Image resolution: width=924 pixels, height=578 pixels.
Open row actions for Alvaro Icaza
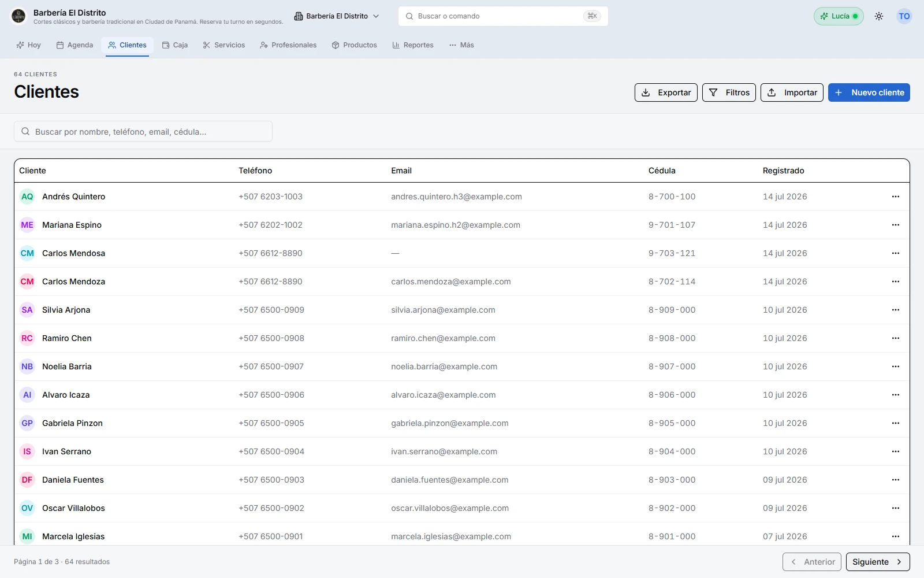896,395
